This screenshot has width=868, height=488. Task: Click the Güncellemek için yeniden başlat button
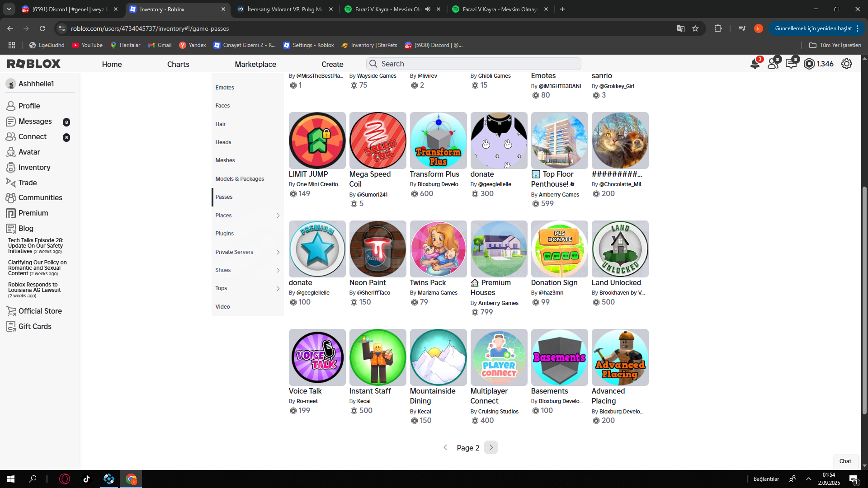817,28
